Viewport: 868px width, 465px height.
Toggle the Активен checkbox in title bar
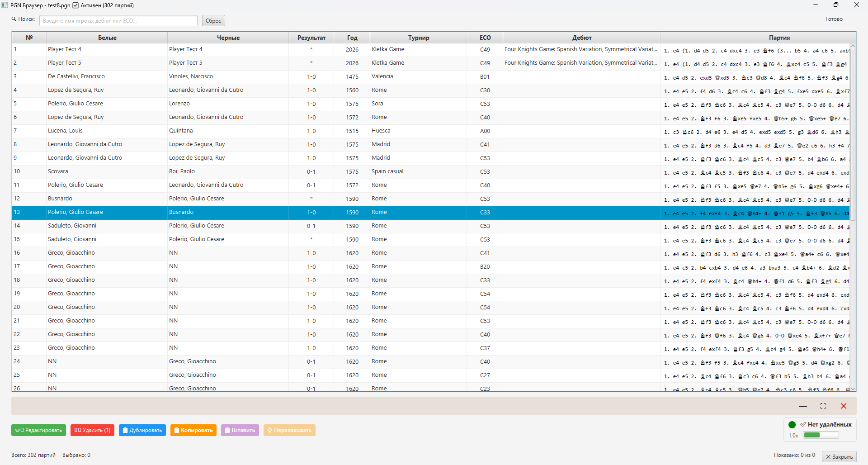point(75,5)
